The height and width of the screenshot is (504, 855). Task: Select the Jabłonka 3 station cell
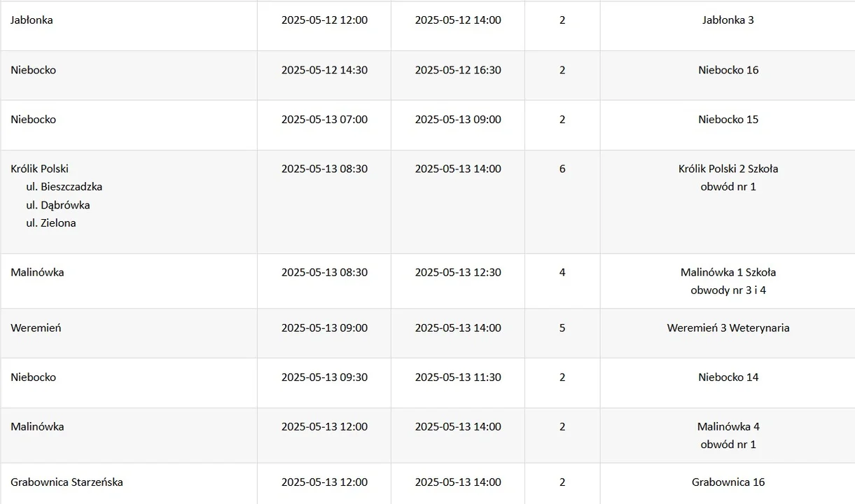pyautogui.click(x=728, y=20)
